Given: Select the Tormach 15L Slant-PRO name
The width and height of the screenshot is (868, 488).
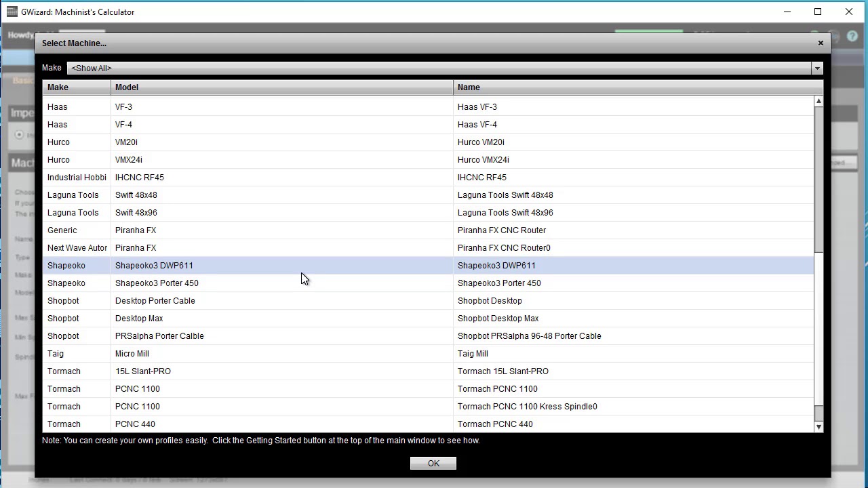Looking at the screenshot, I should (x=633, y=371).
